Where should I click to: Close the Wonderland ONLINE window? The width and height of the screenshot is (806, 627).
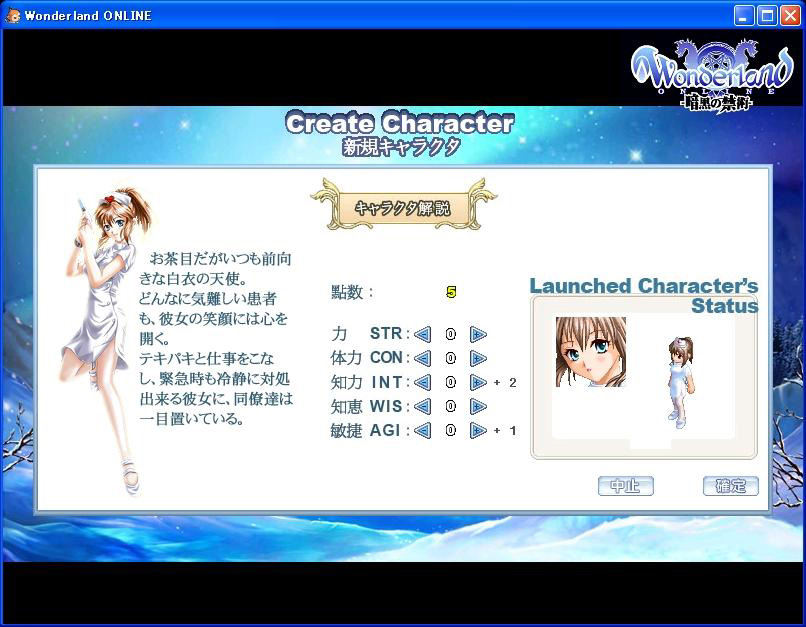pos(791,15)
